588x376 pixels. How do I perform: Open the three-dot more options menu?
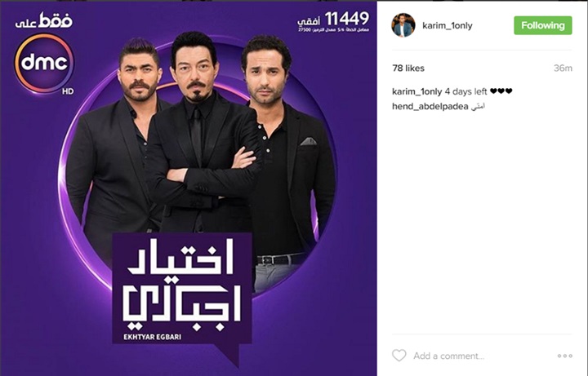tap(565, 356)
